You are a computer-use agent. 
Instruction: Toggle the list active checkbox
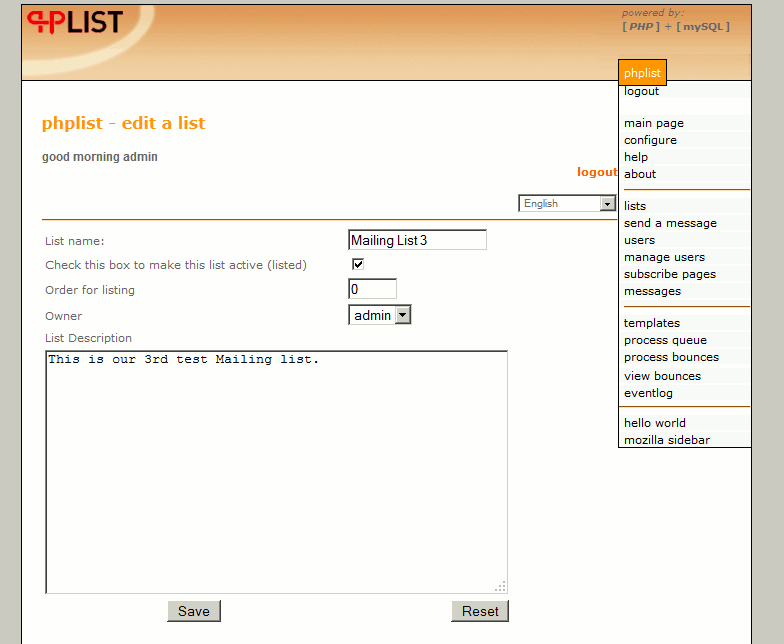(358, 264)
